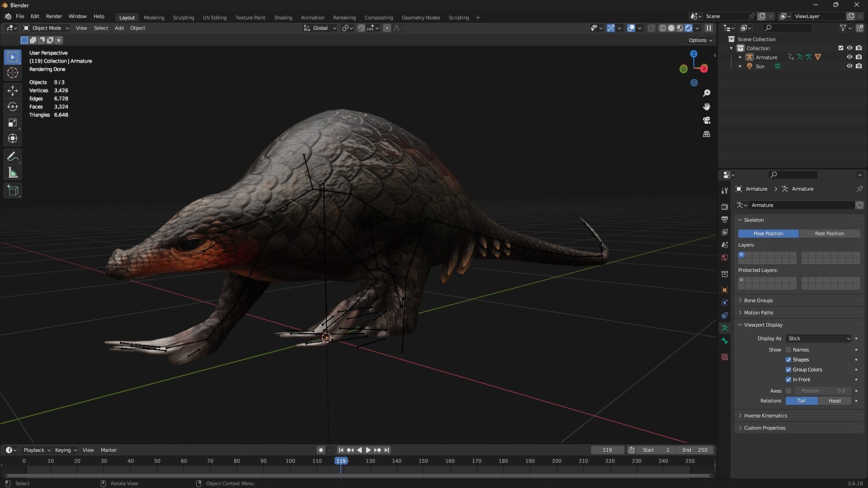868x488 pixels.
Task: Activate the Rotate tool
Action: tap(13, 106)
